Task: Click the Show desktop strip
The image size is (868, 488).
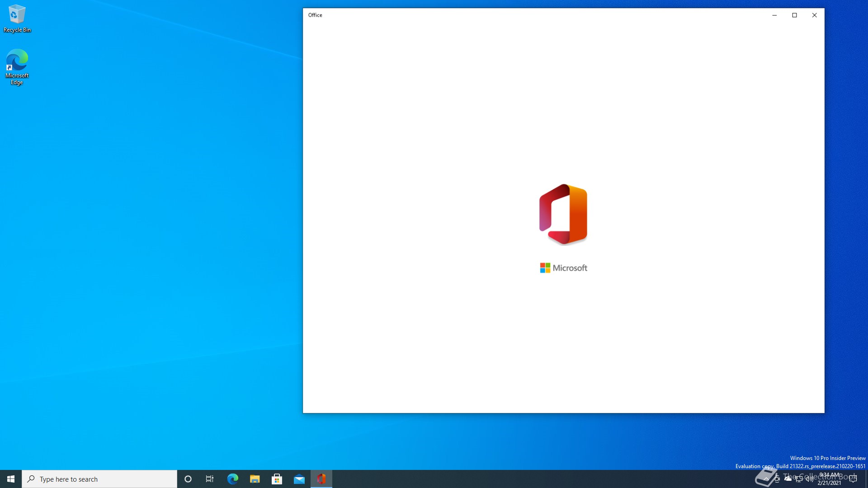Action: (866, 479)
